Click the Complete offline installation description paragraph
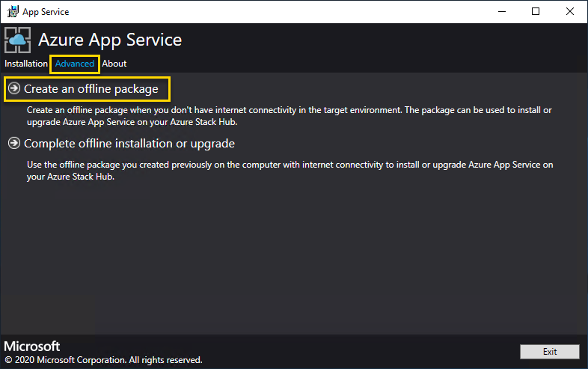This screenshot has width=588, height=369. click(x=290, y=170)
